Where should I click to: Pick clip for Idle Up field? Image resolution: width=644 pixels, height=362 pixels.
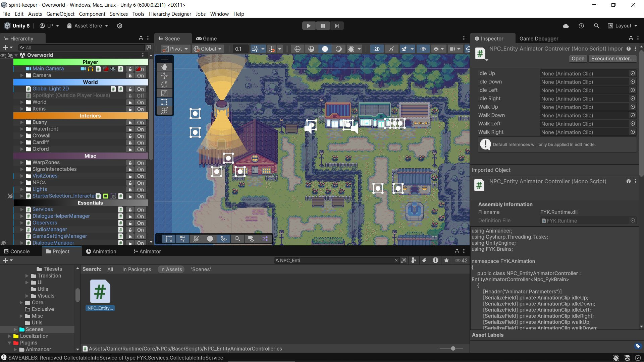(x=633, y=73)
